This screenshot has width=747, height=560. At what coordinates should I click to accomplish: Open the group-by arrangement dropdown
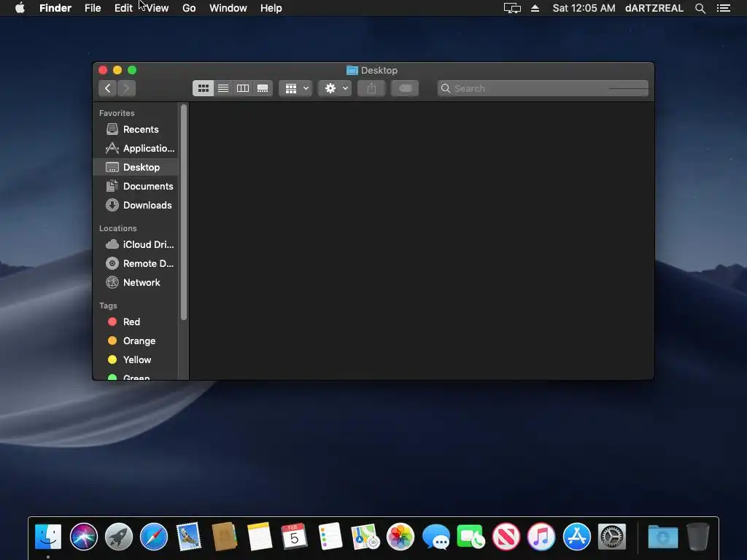[x=296, y=88]
